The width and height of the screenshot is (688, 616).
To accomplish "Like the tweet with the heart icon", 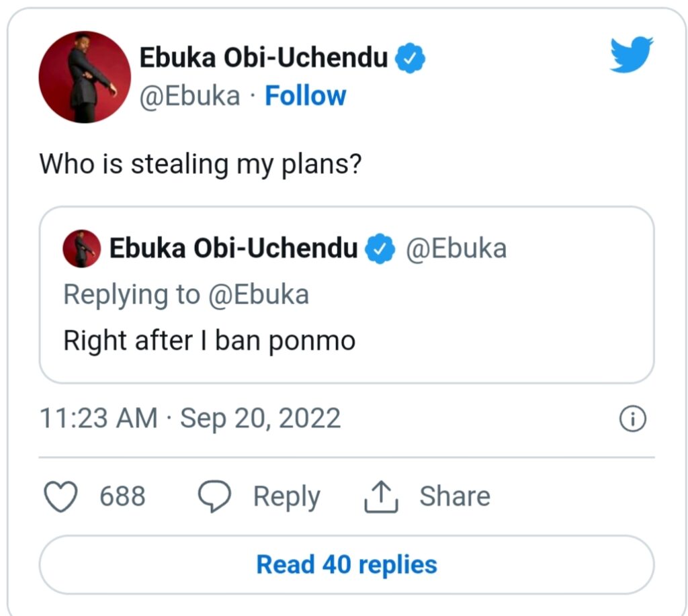I will [x=61, y=496].
